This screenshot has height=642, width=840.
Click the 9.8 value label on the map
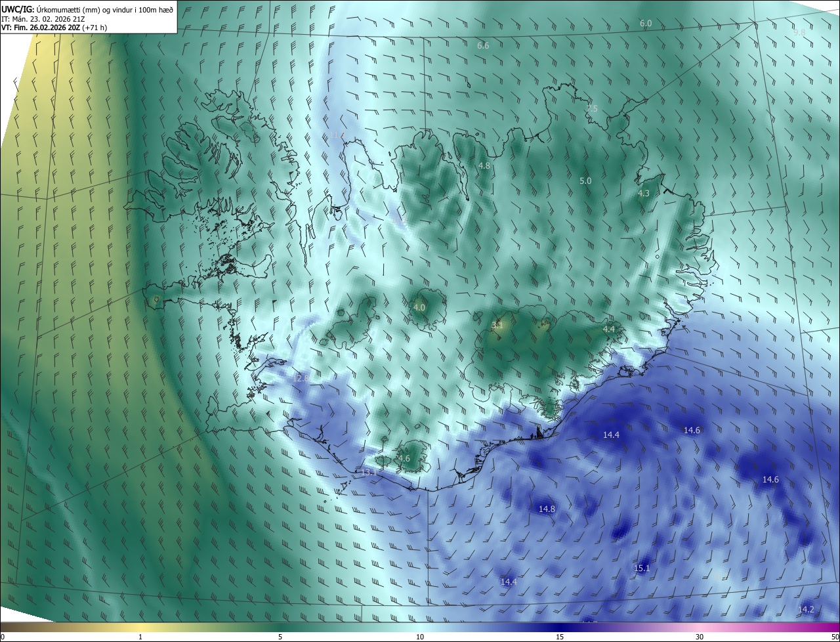pos(799,32)
